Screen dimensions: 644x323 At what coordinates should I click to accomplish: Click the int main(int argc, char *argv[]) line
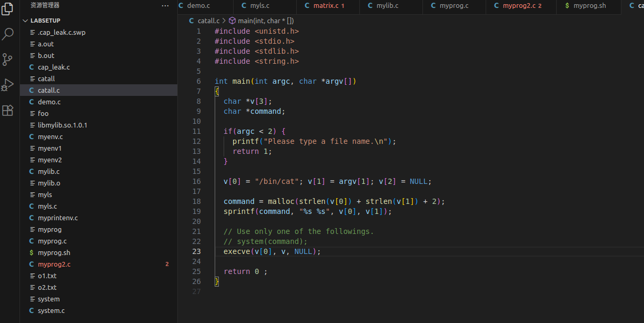pyautogui.click(x=285, y=81)
